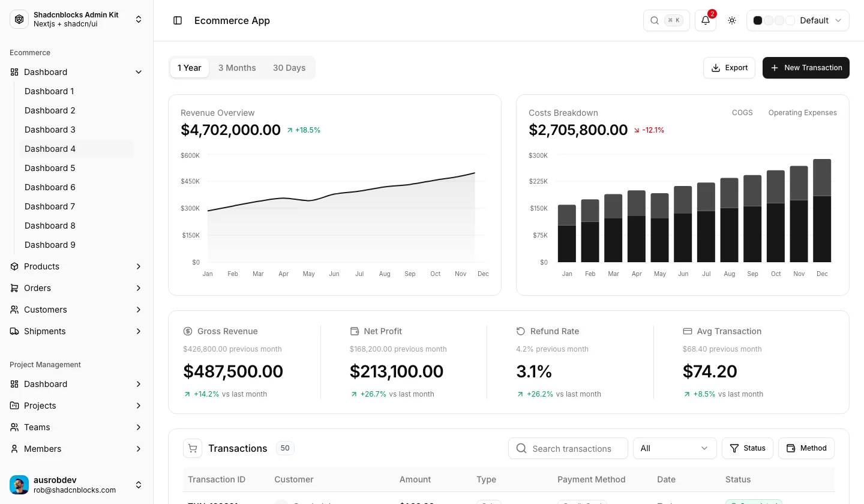Viewport: 864px width, 504px height.
Task: Click the Orders sidebar icon
Action: click(14, 288)
